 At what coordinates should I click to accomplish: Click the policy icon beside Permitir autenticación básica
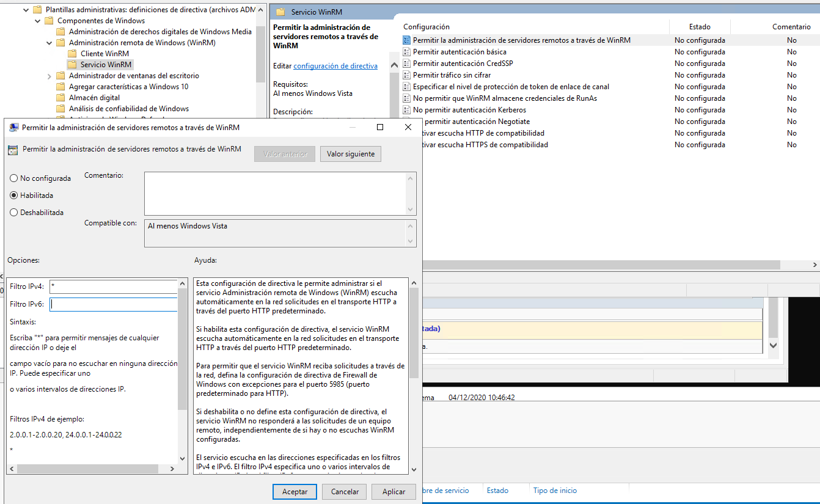(x=407, y=52)
